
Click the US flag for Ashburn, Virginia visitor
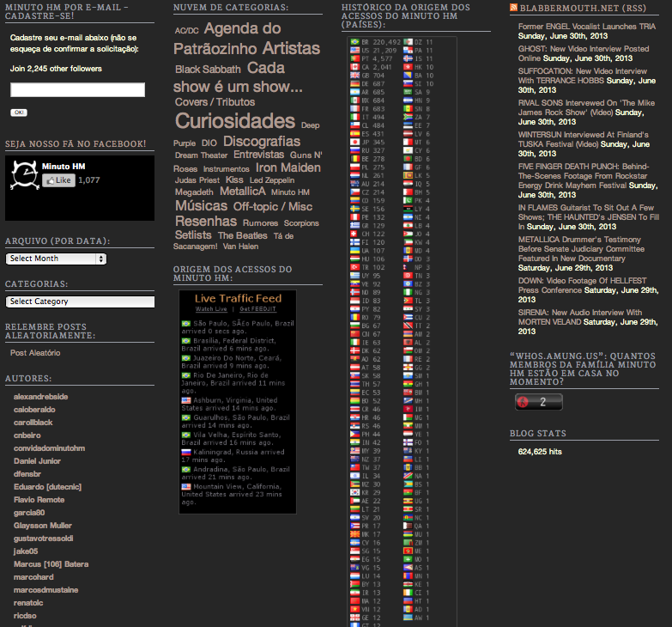tap(185, 400)
